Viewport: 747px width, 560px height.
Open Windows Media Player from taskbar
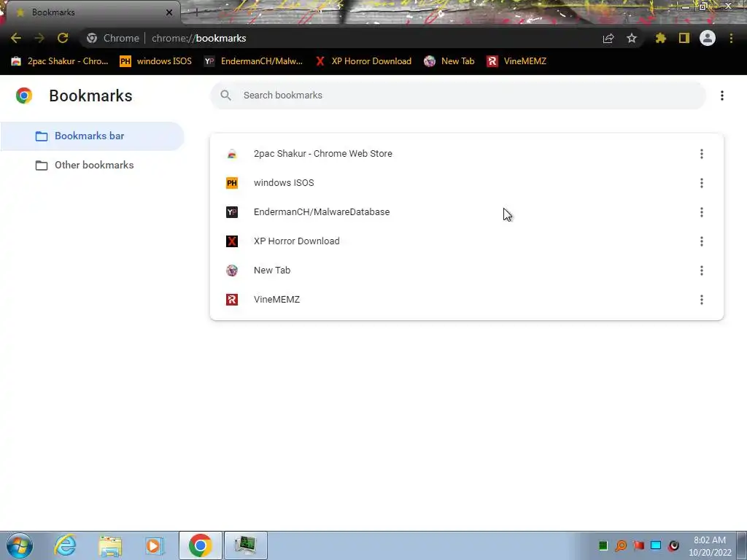tap(155, 545)
